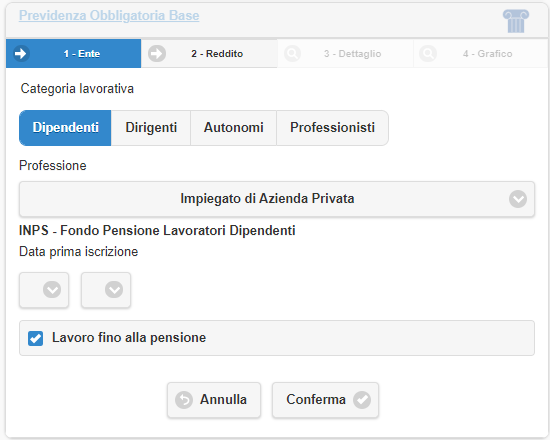Screen dimensions: 550x440
Task: Switch to the 2 - Reddito step tab
Action: tap(209, 54)
